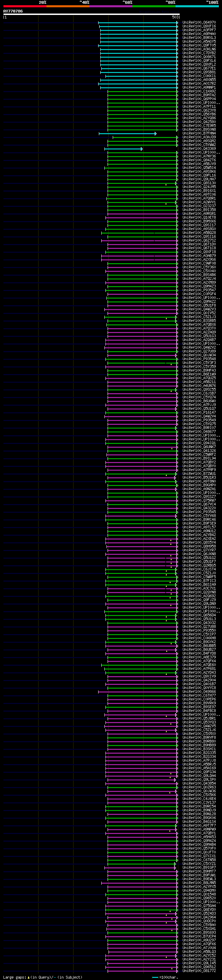The image size is (222, 980).
Task: Select the UniRef100_P93545 label
Action: point(199,512)
